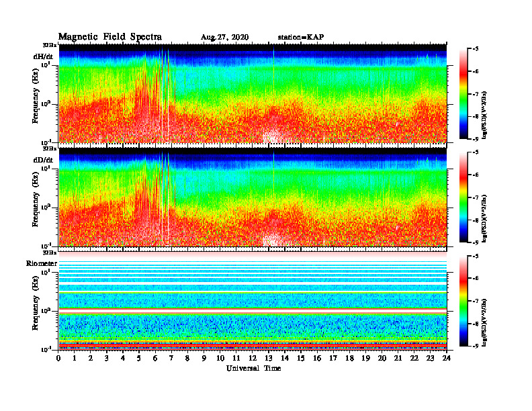Click the "-8" value on the Riometer color bar
This screenshot has height=411, width=532.
click(476, 324)
